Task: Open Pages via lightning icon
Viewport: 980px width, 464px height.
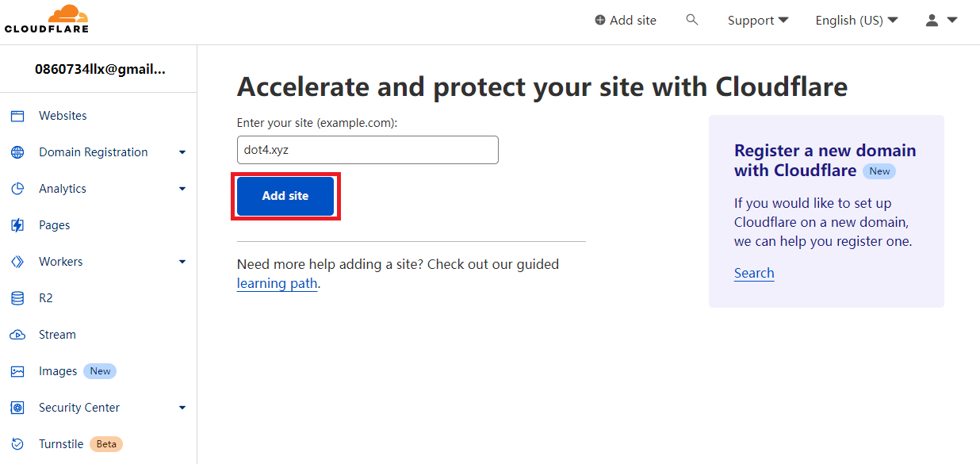Action: tap(17, 225)
